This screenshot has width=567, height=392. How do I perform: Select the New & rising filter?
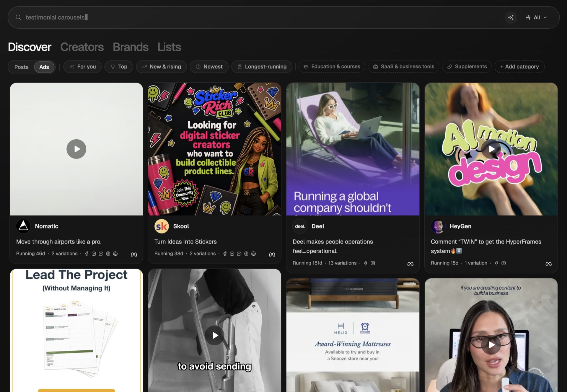tap(161, 67)
